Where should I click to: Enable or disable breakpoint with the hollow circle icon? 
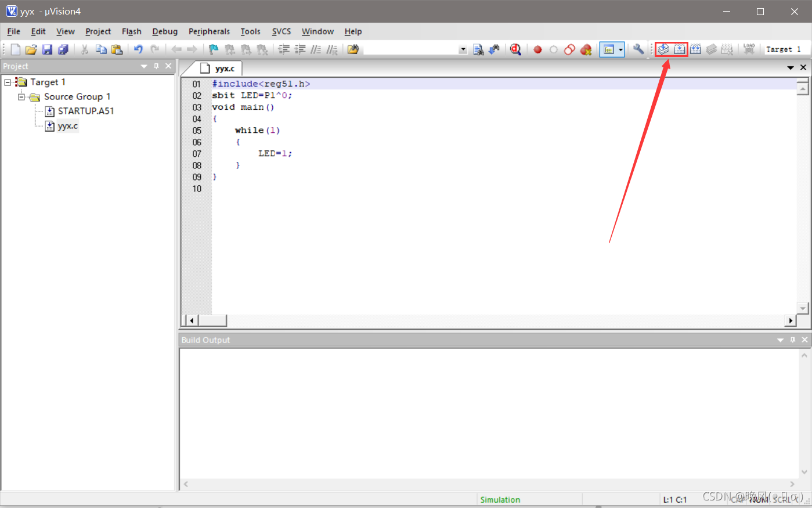[x=554, y=49]
